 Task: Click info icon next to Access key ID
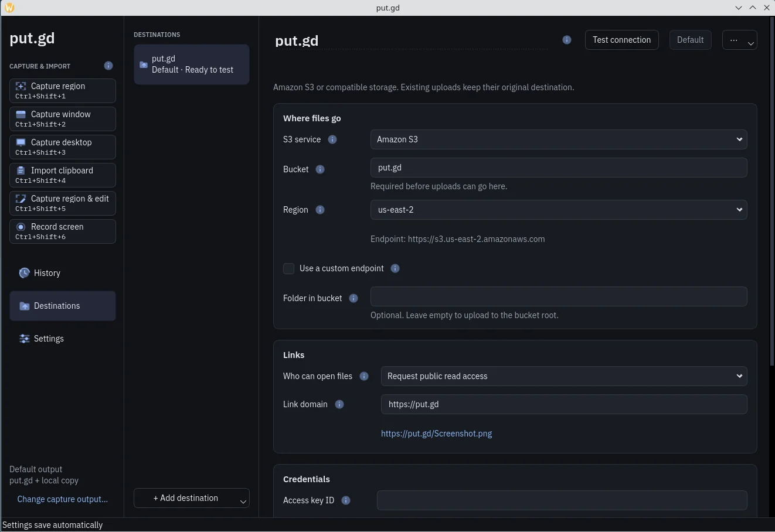(x=346, y=500)
